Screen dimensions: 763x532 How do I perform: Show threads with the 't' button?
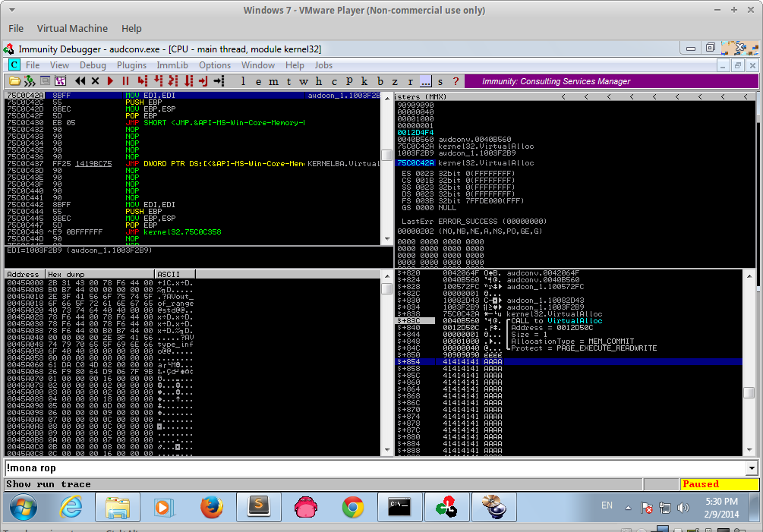(288, 81)
